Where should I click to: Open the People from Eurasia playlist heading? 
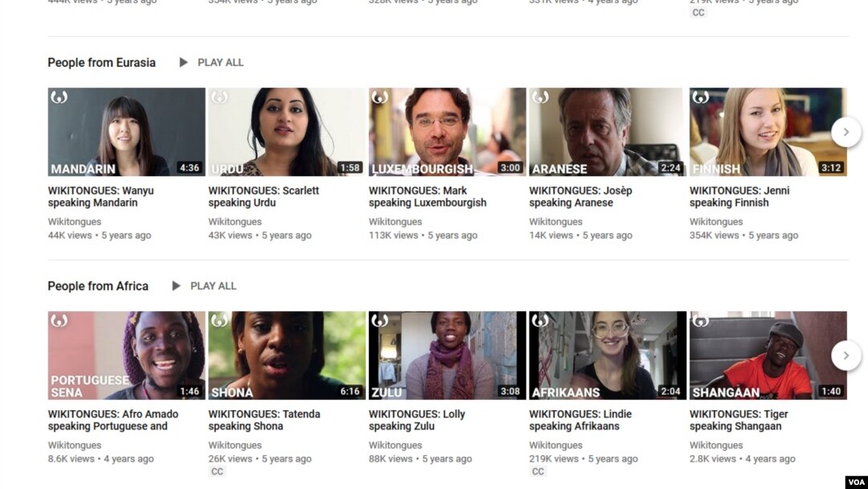click(101, 63)
